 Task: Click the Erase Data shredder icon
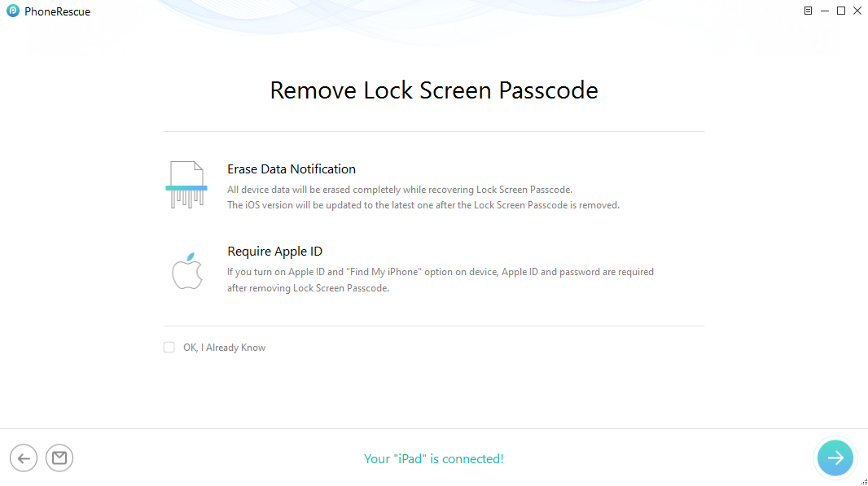click(186, 186)
